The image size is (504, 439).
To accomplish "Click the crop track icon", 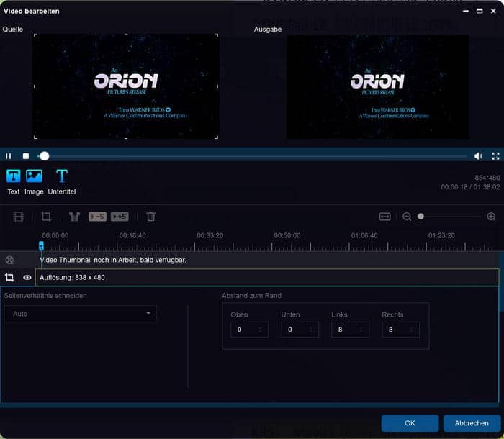I will pyautogui.click(x=9, y=277).
